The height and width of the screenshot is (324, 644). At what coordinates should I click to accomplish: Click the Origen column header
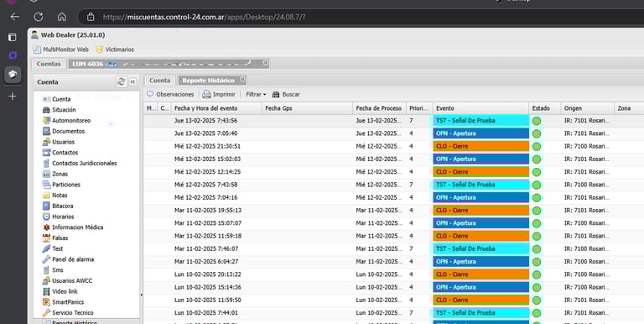click(587, 108)
